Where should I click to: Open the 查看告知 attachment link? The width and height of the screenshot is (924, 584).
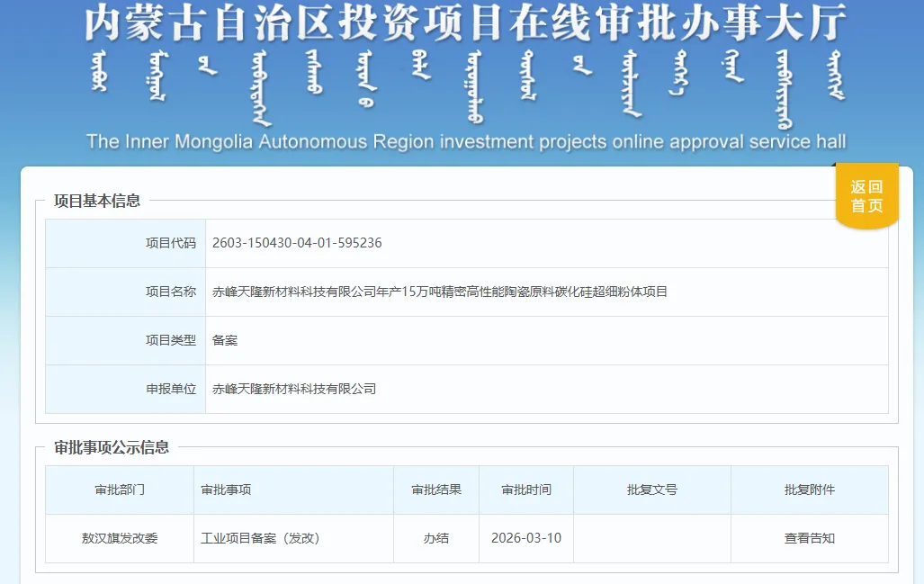coord(809,538)
